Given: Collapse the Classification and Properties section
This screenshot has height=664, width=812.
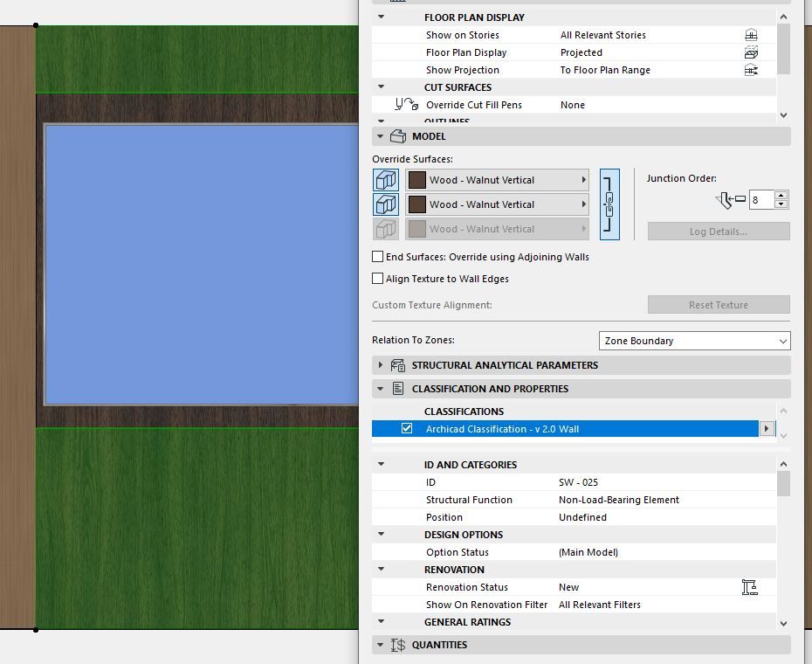Looking at the screenshot, I should pos(381,388).
